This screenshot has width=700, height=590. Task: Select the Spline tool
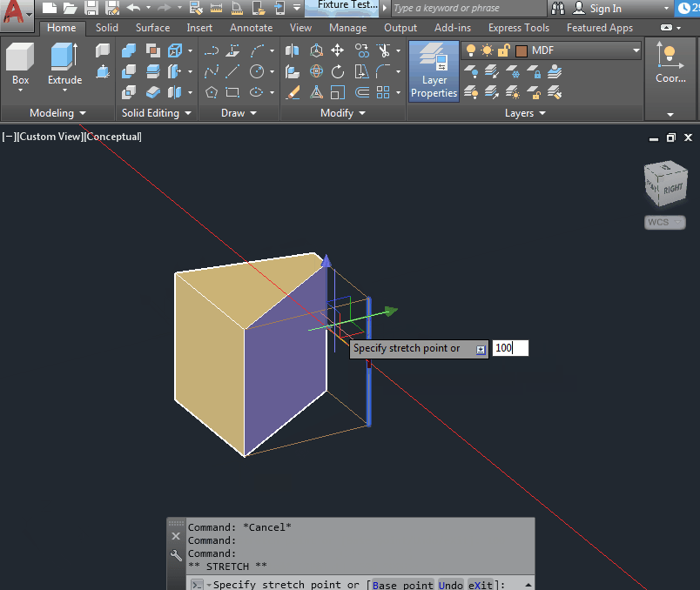pyautogui.click(x=212, y=71)
